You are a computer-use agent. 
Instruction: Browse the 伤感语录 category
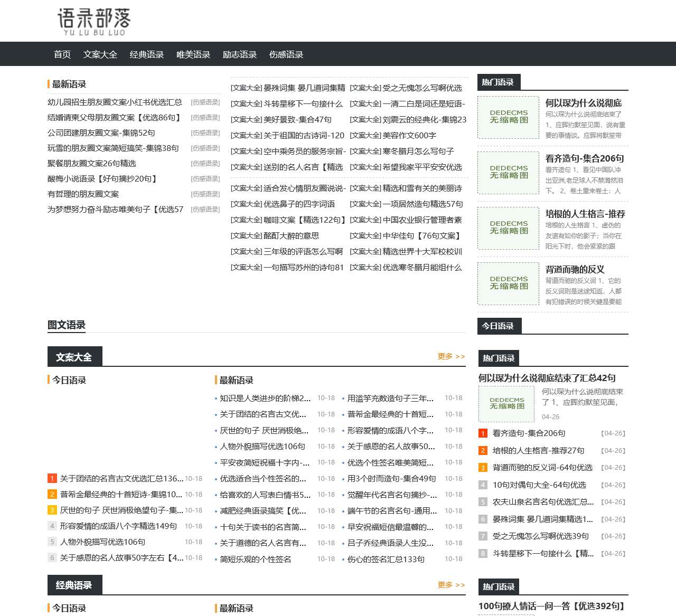[x=286, y=54]
